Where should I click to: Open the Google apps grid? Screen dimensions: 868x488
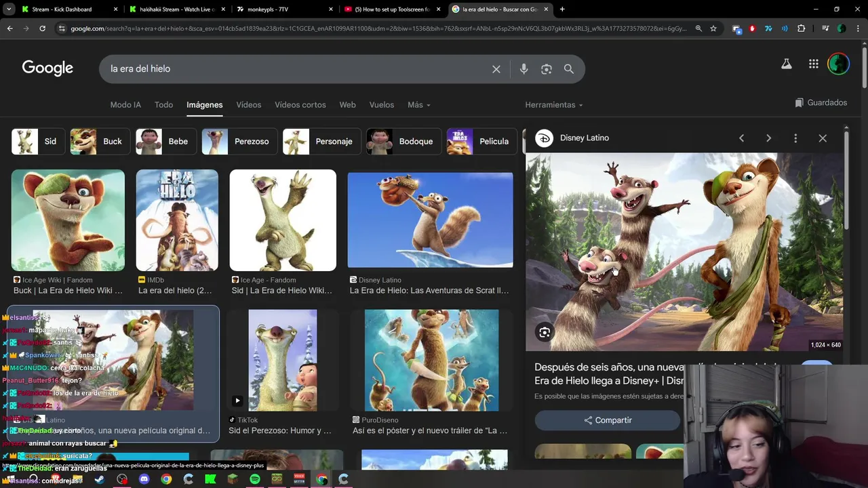tap(814, 64)
